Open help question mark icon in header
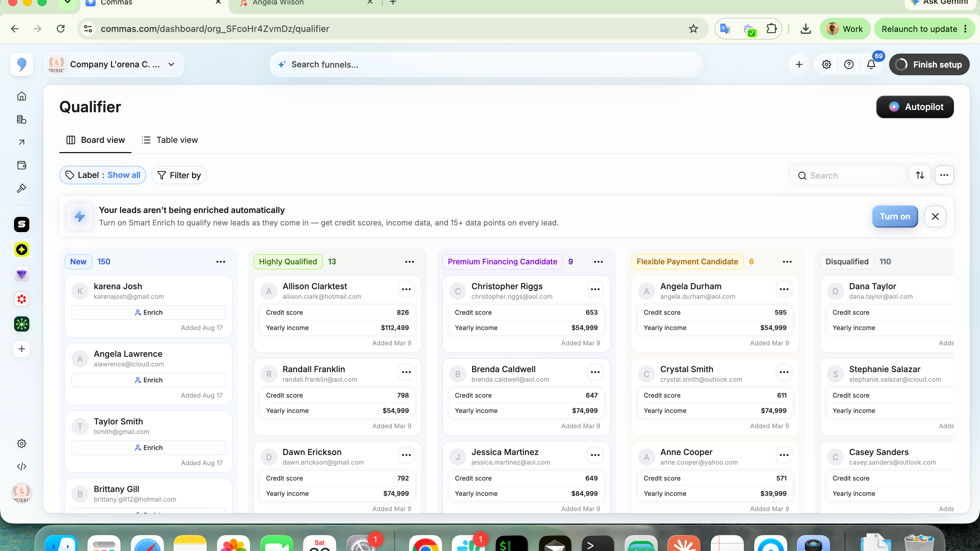Viewport: 980px width, 551px height. [849, 64]
